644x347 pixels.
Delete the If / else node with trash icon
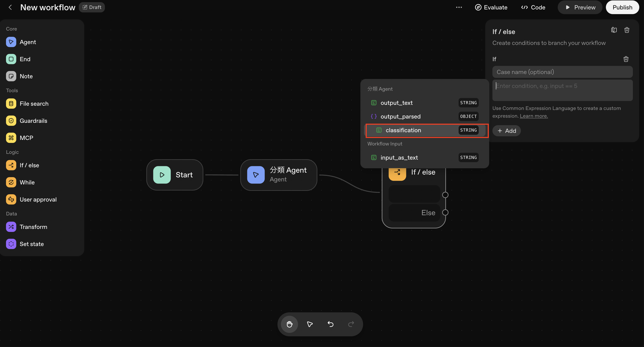(x=626, y=30)
